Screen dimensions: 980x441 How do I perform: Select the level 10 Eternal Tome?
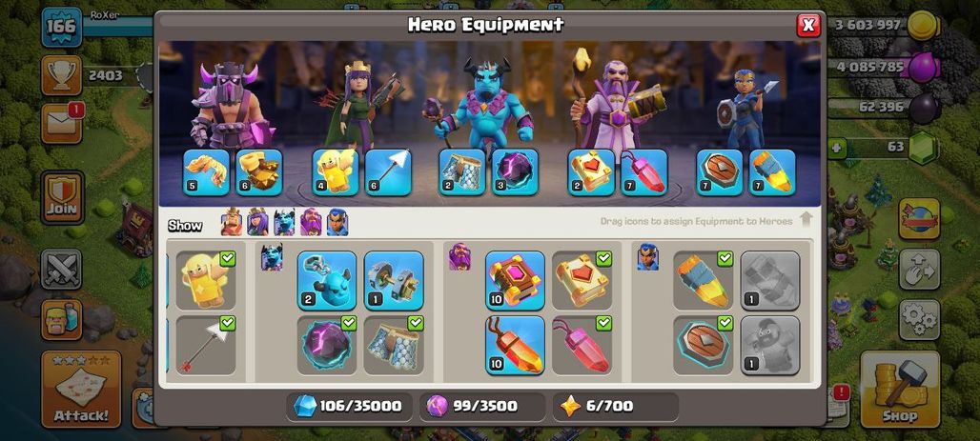515,280
